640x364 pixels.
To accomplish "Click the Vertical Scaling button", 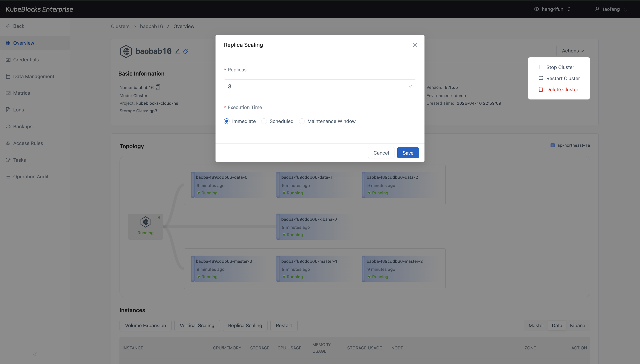I will click(x=197, y=325).
